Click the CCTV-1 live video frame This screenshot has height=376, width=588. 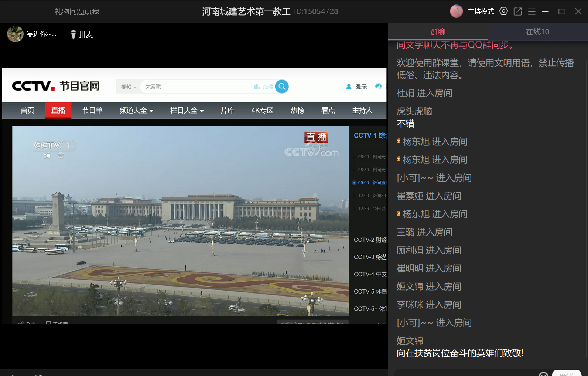pos(180,220)
